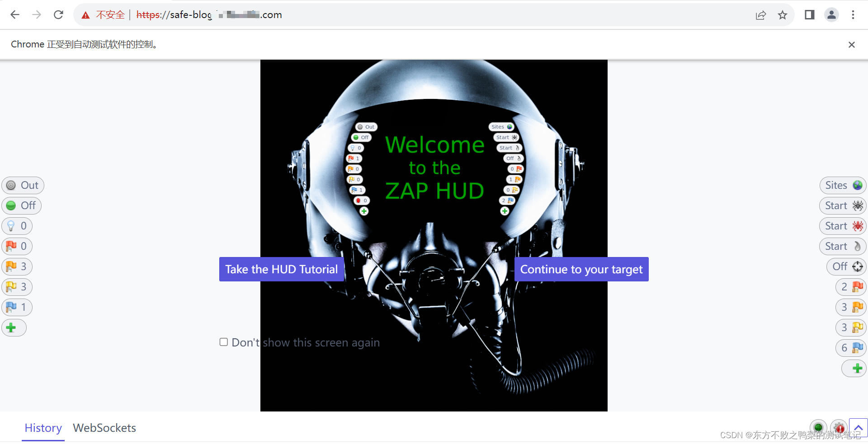The width and height of the screenshot is (868, 444).
Task: Open page alerts red flag showing 0
Action: click(x=17, y=246)
